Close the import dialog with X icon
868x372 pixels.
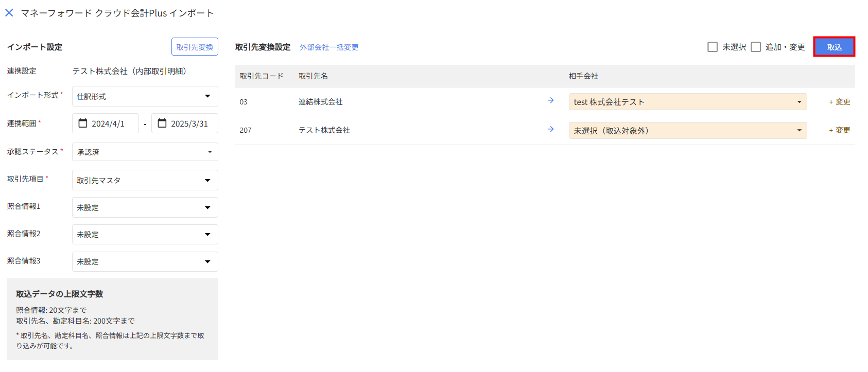pos(9,13)
